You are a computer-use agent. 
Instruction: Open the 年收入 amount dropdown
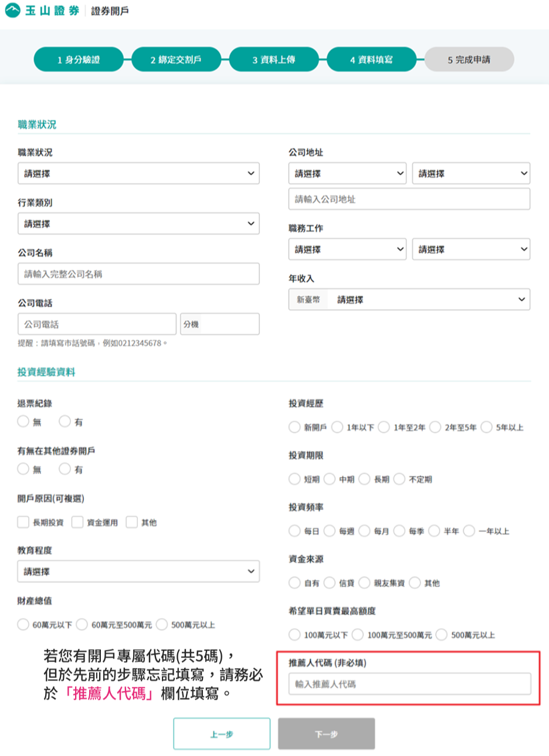click(x=428, y=299)
